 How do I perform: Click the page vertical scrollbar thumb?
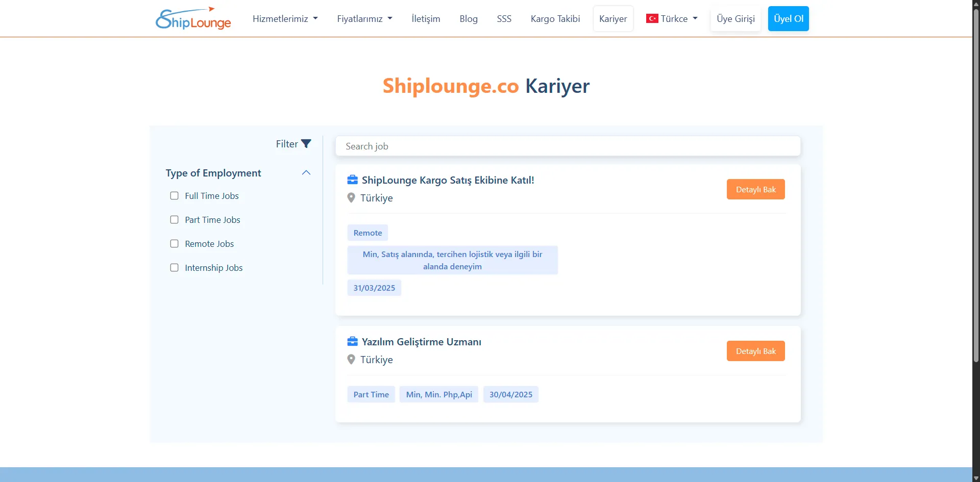pos(976,186)
